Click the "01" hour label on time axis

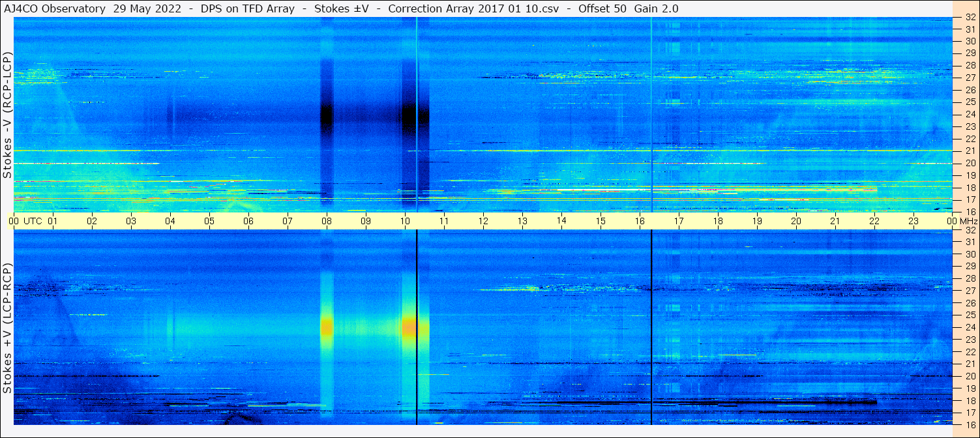click(53, 221)
